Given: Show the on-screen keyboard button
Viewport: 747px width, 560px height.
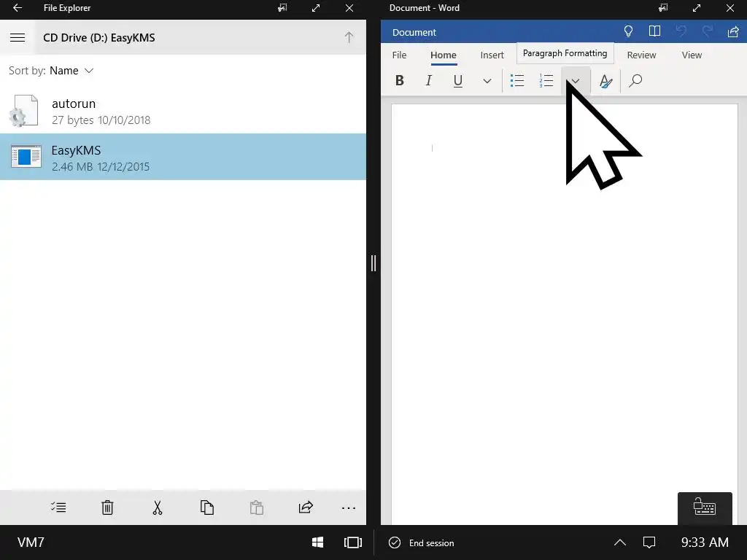Looking at the screenshot, I should click(x=705, y=507).
